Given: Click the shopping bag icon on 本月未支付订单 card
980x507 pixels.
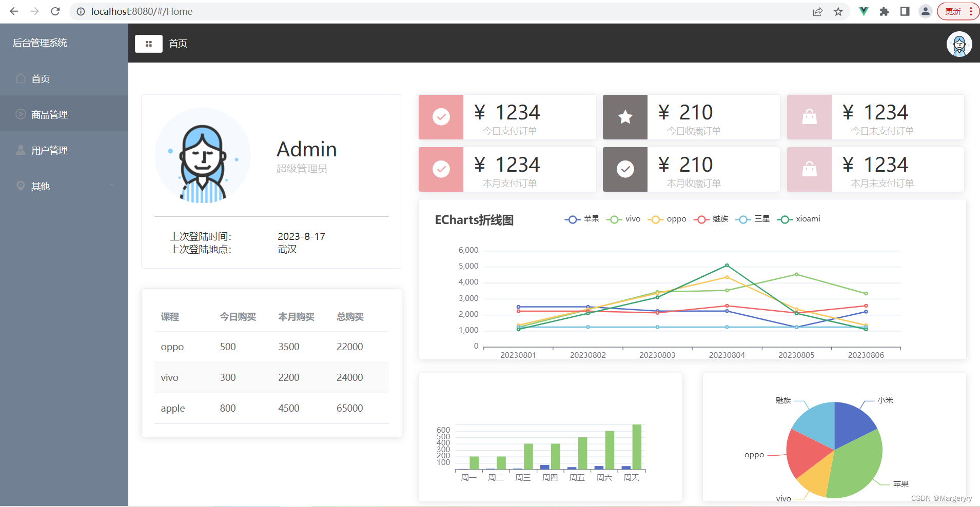Looking at the screenshot, I should [x=809, y=169].
